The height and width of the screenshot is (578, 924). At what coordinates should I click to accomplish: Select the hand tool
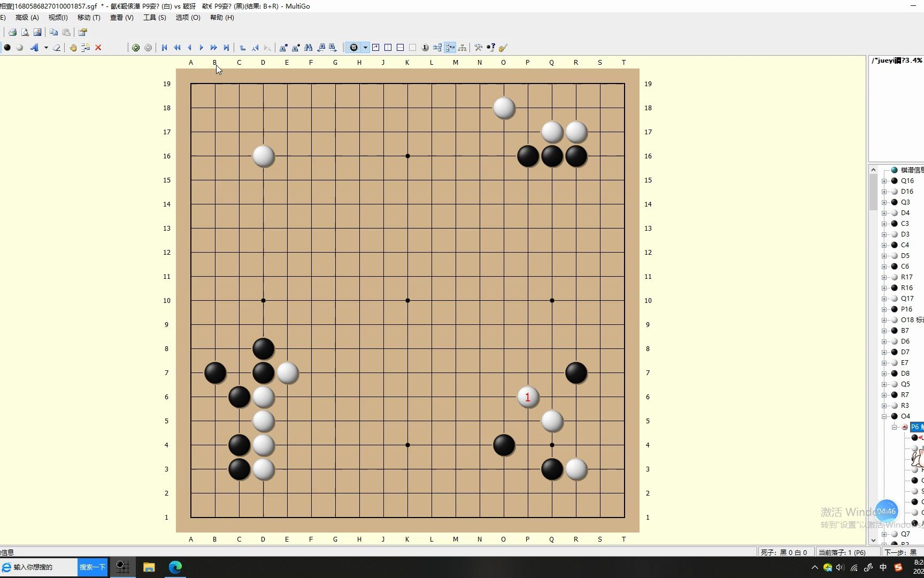[x=73, y=48]
